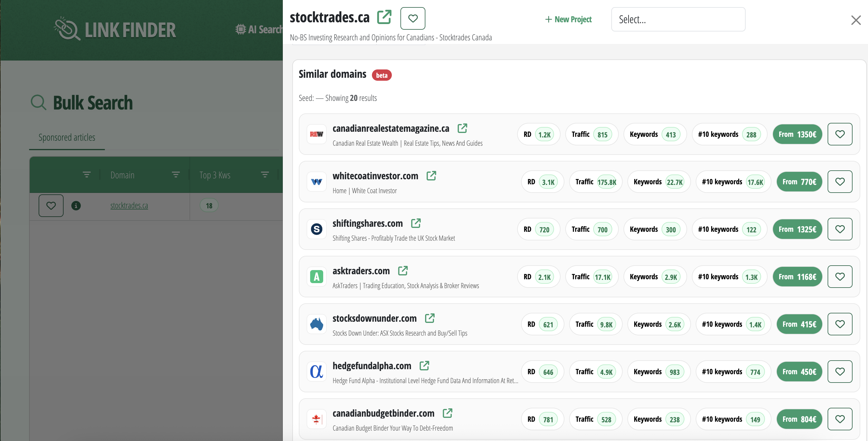
Task: Click the Link Finder logo
Action: coord(115,29)
